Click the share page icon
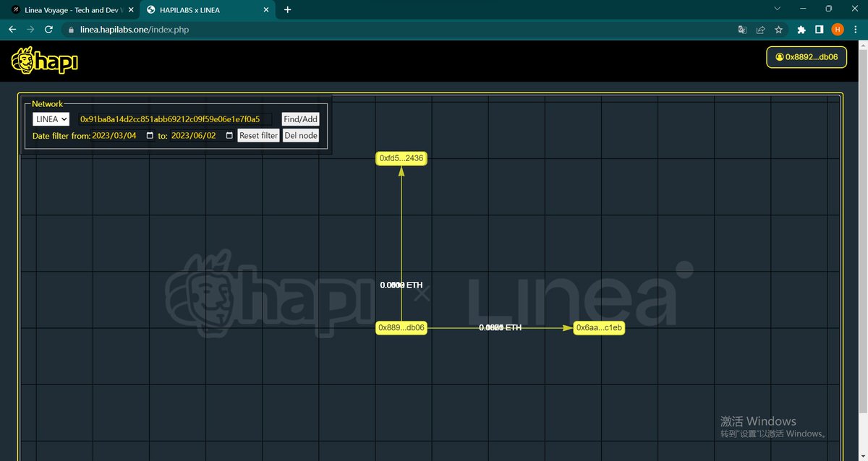The width and height of the screenshot is (868, 461). (x=760, y=30)
